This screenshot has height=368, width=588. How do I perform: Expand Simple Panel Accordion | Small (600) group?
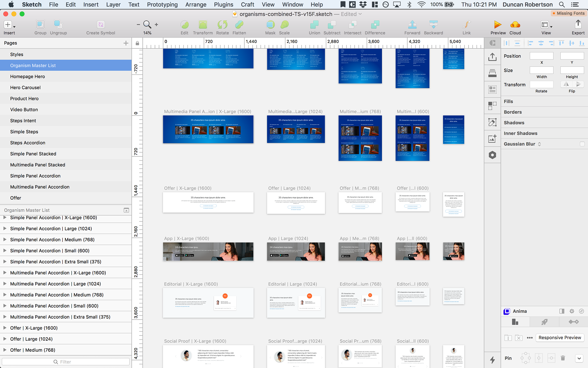pyautogui.click(x=5, y=251)
